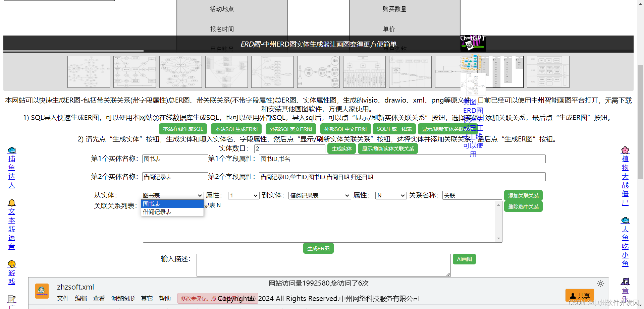Toggle the editor sun theme icon
This screenshot has width=644, height=309.
click(x=600, y=284)
